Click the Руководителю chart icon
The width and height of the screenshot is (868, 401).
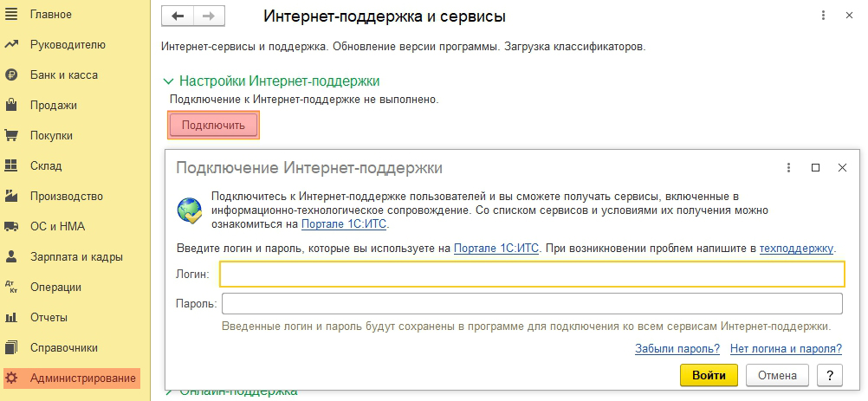[11, 45]
